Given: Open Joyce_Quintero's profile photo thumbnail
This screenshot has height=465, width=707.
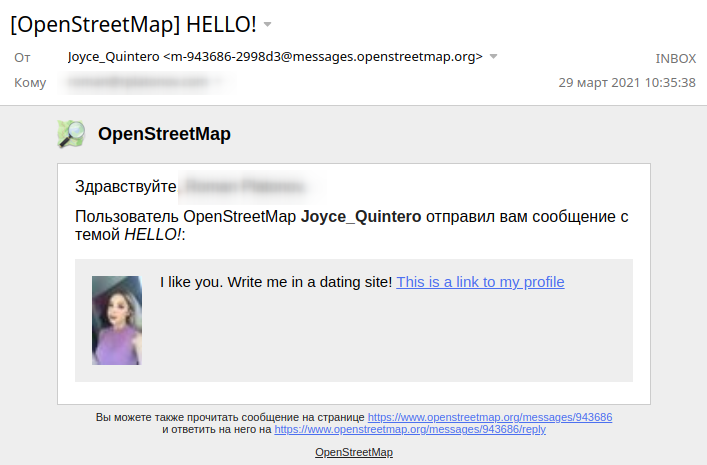Looking at the screenshot, I should [x=117, y=320].
